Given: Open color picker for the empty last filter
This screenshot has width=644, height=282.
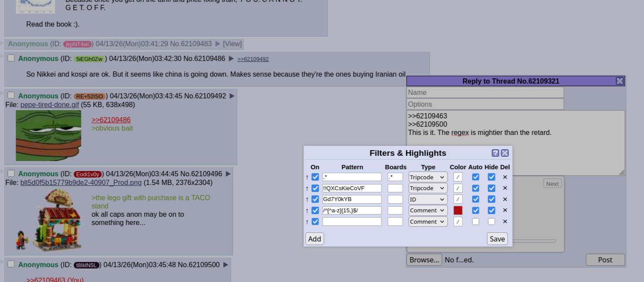Looking at the screenshot, I should [458, 222].
